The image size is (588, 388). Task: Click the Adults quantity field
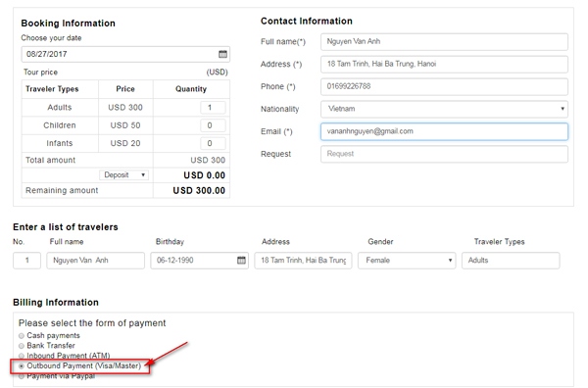coord(213,107)
